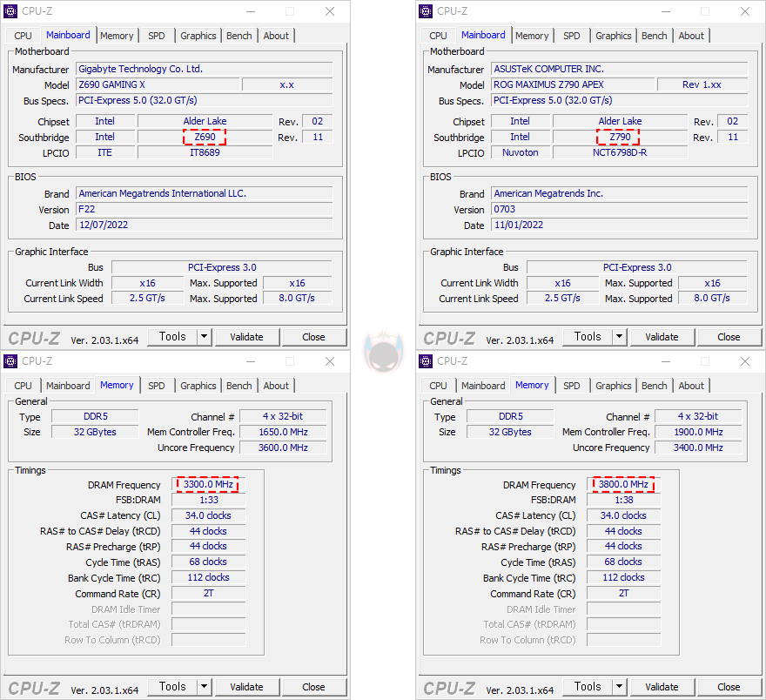Image resolution: width=766 pixels, height=700 pixels.
Task: Click CPU-Z title icon in Gigabyte mainboard window
Action: coord(10,11)
